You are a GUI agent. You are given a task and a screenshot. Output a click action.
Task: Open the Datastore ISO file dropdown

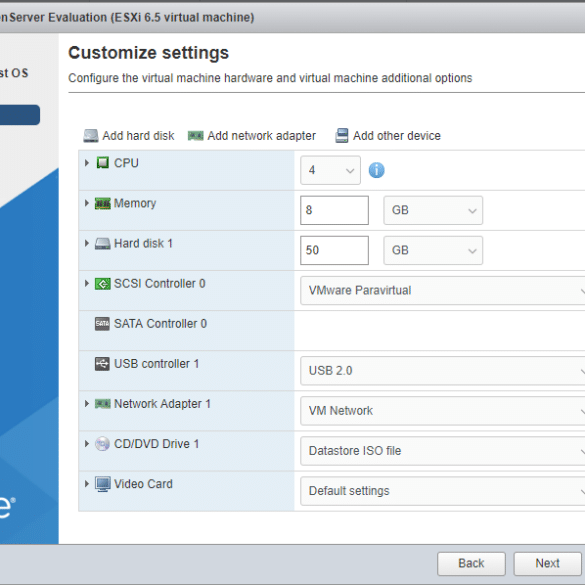(442, 451)
